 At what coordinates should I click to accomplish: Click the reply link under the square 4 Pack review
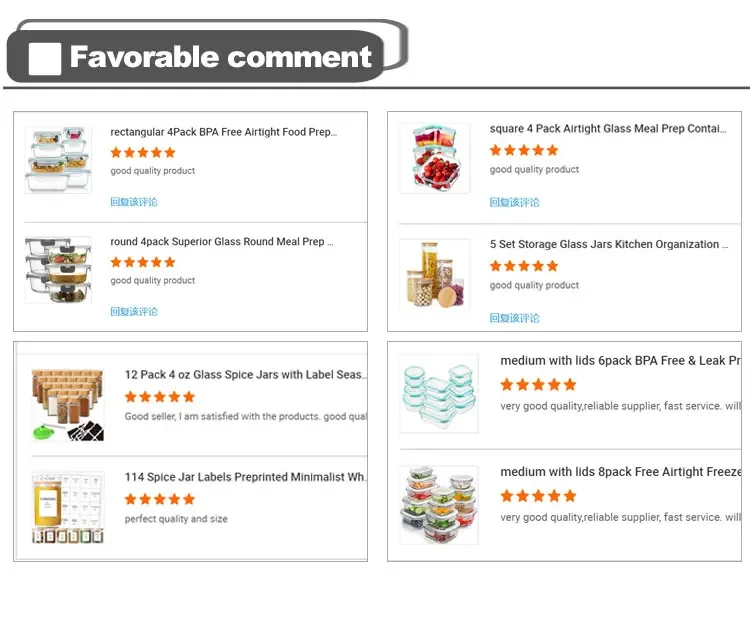point(514,202)
